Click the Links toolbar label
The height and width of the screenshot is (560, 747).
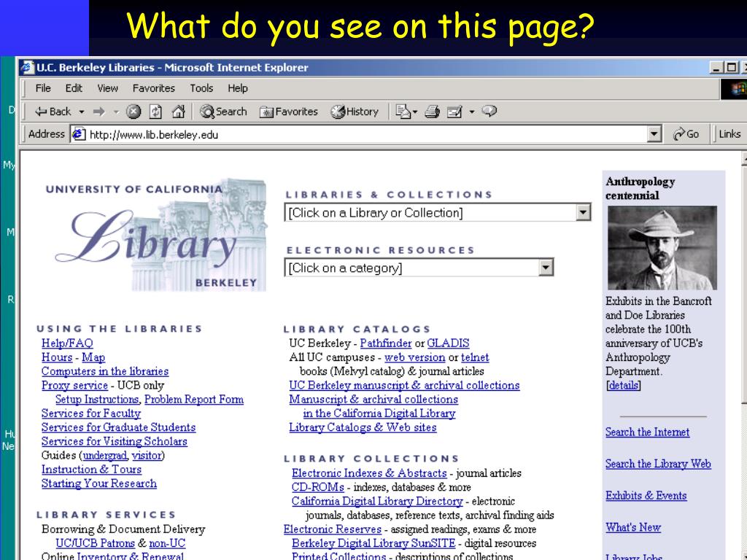coord(729,134)
